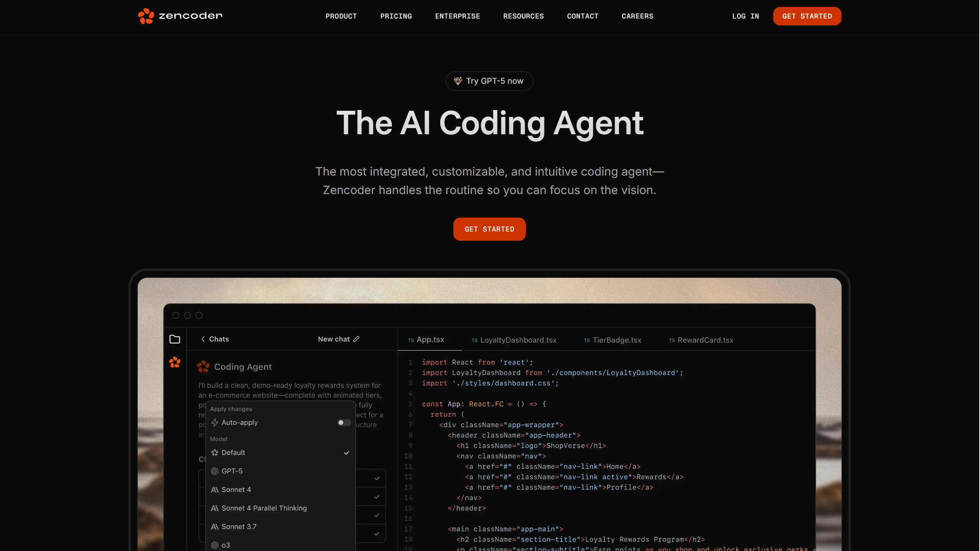
Task: Click the Coding Agent logo icon
Action: click(x=203, y=367)
